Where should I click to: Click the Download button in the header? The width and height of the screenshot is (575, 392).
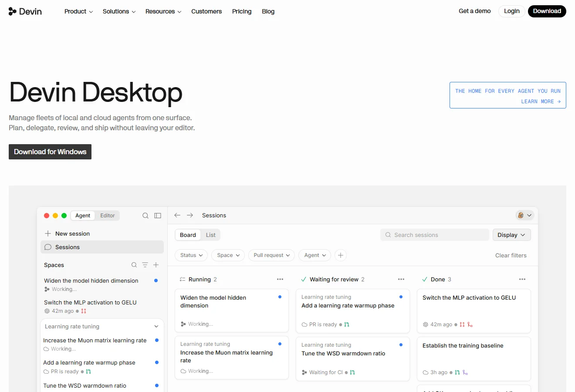[547, 11]
